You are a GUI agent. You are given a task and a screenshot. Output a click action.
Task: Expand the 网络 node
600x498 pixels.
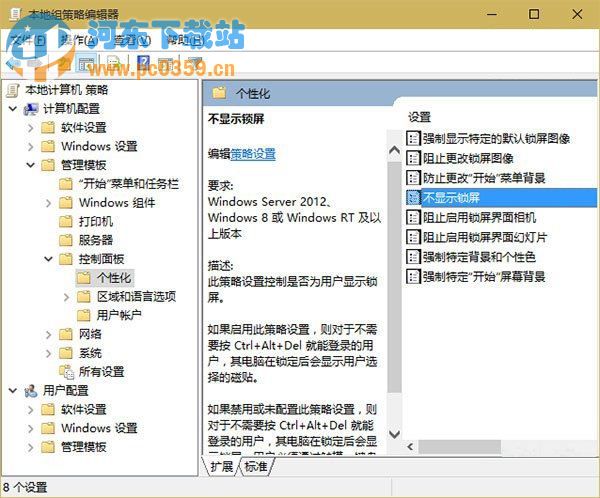click(x=49, y=335)
